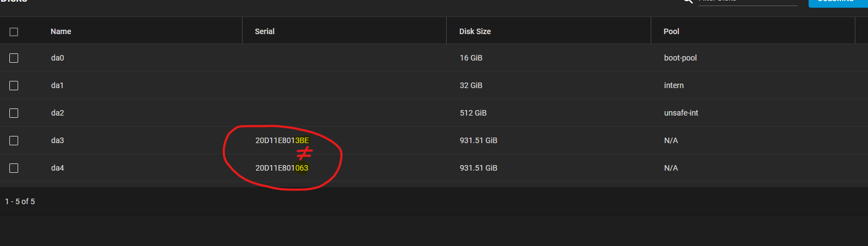This screenshot has width=868, height=246.
Task: Mark the da4 disk checkbox
Action: (14, 168)
